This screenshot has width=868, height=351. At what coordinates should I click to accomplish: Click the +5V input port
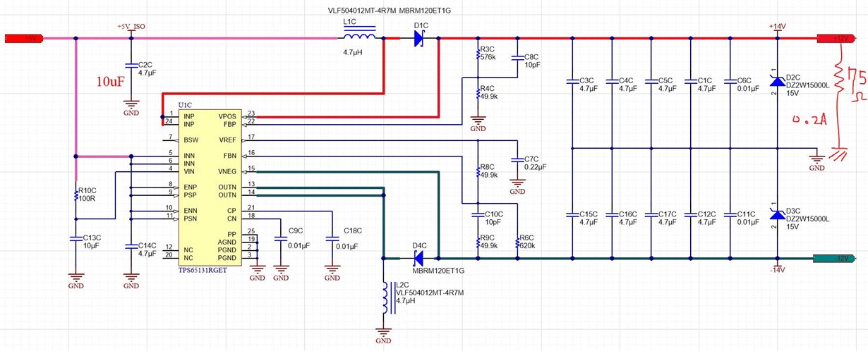(x=25, y=39)
